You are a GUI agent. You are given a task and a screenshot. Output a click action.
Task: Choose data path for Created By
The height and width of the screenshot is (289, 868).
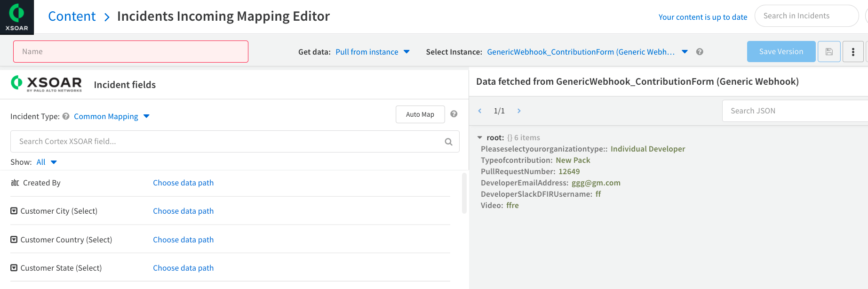point(183,183)
